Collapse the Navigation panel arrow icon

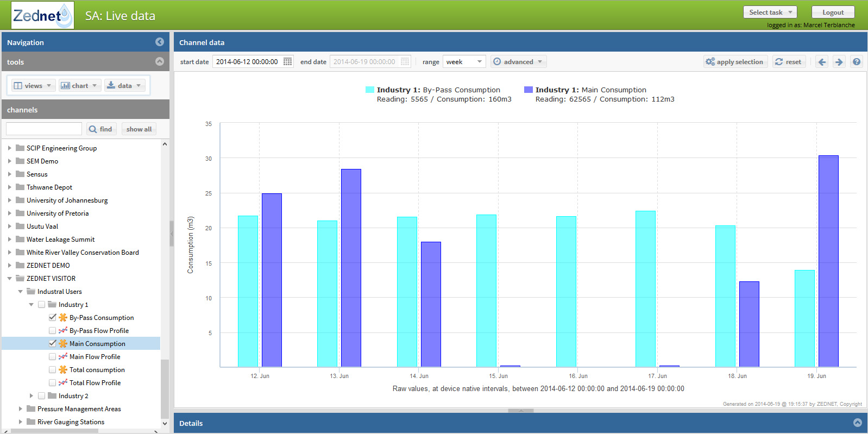(x=160, y=42)
